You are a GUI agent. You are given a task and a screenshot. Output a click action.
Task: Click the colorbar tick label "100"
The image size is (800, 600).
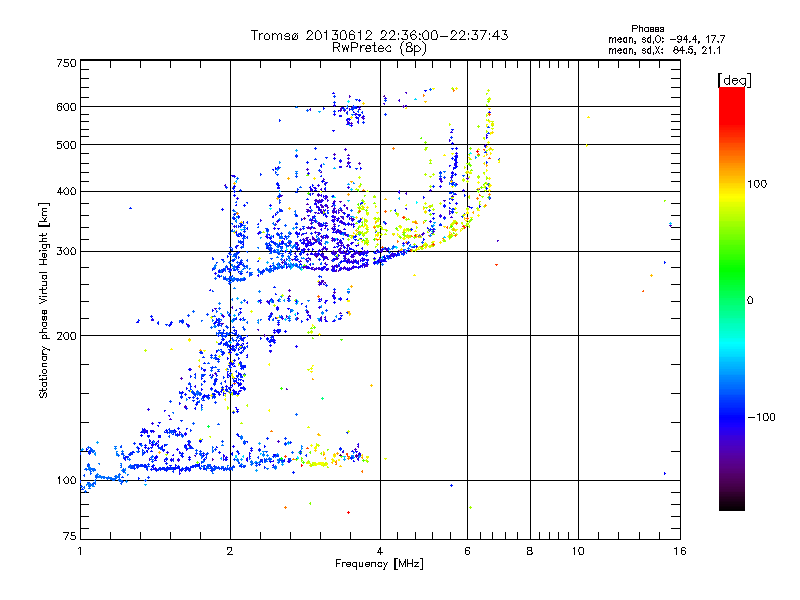[757, 184]
